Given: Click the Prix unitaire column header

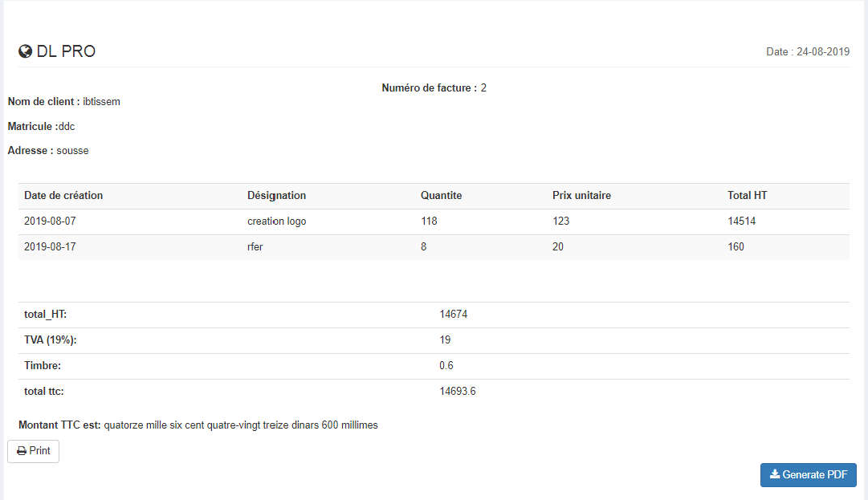Looking at the screenshot, I should [x=581, y=196].
